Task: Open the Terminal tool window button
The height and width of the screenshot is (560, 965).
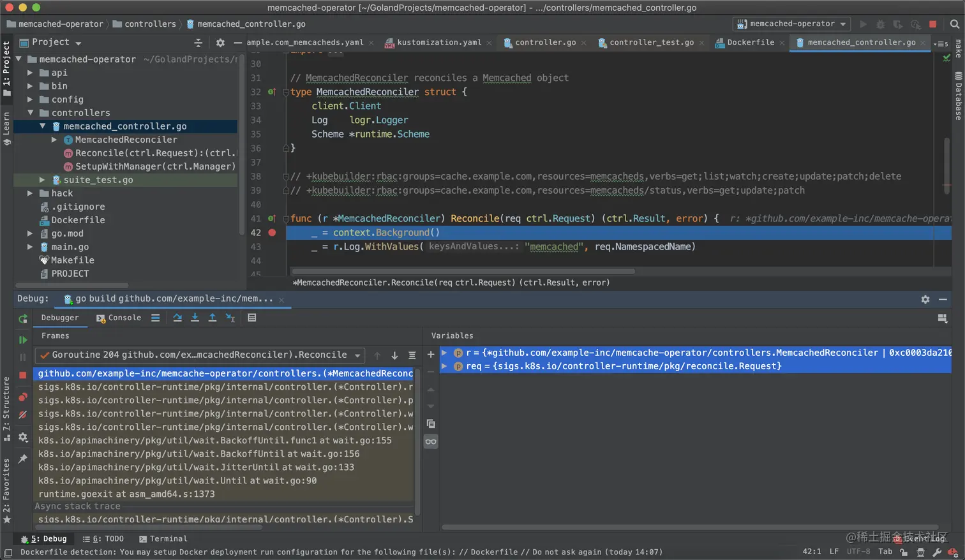Action: tap(163, 539)
